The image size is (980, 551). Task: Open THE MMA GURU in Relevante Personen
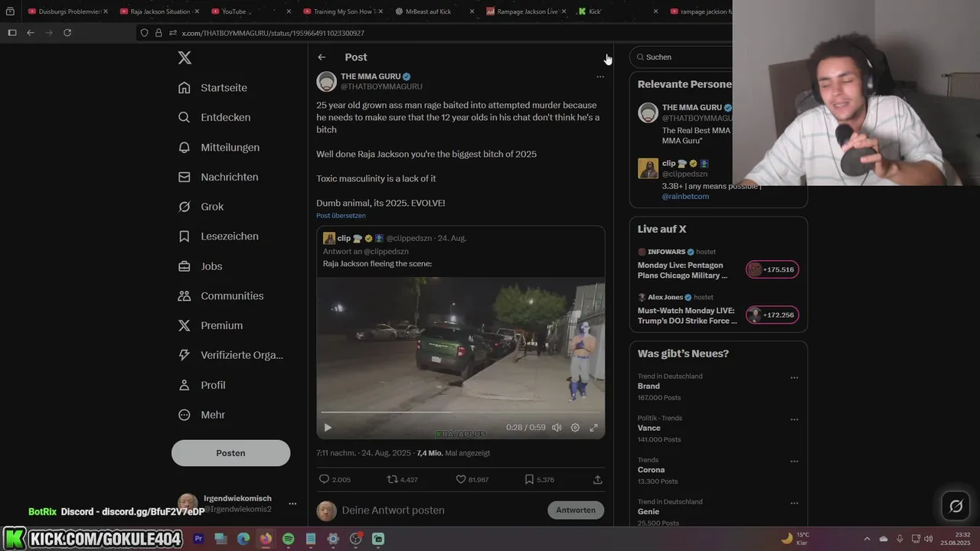(x=692, y=108)
